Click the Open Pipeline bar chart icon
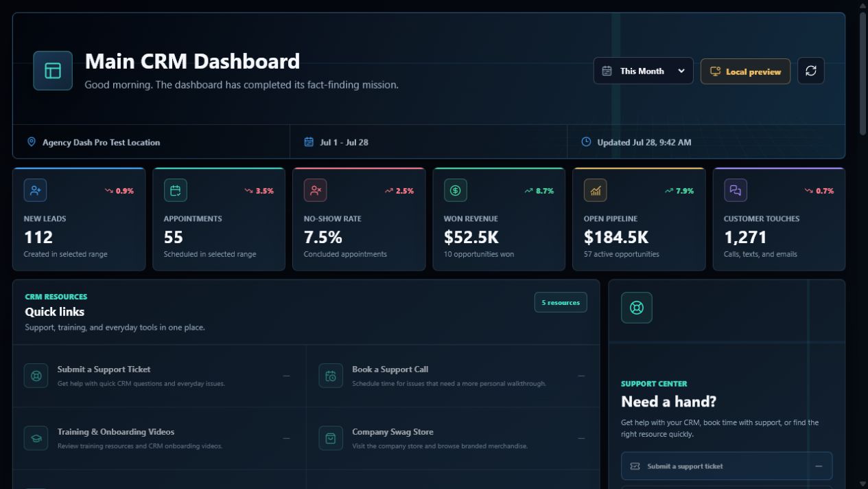 [595, 190]
